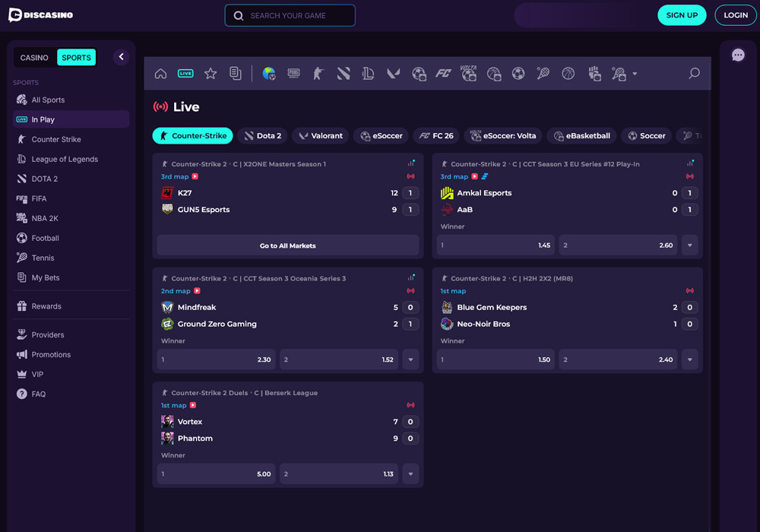Toggle the favorites star in the top bar
Screen dimensions: 760x532
click(210, 73)
